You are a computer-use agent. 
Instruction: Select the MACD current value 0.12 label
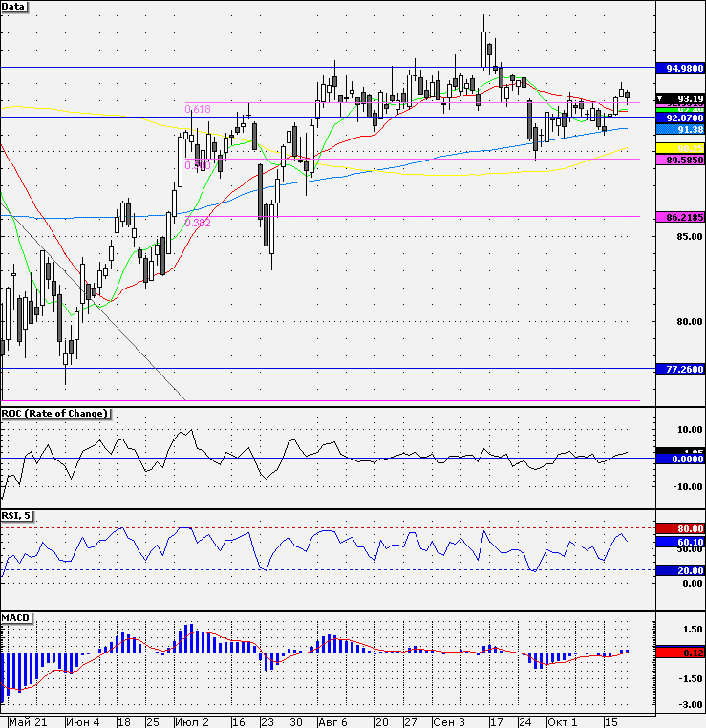(681, 653)
